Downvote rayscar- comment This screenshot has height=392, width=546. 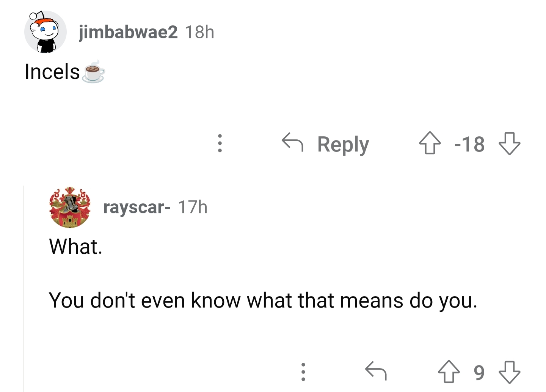point(509,372)
